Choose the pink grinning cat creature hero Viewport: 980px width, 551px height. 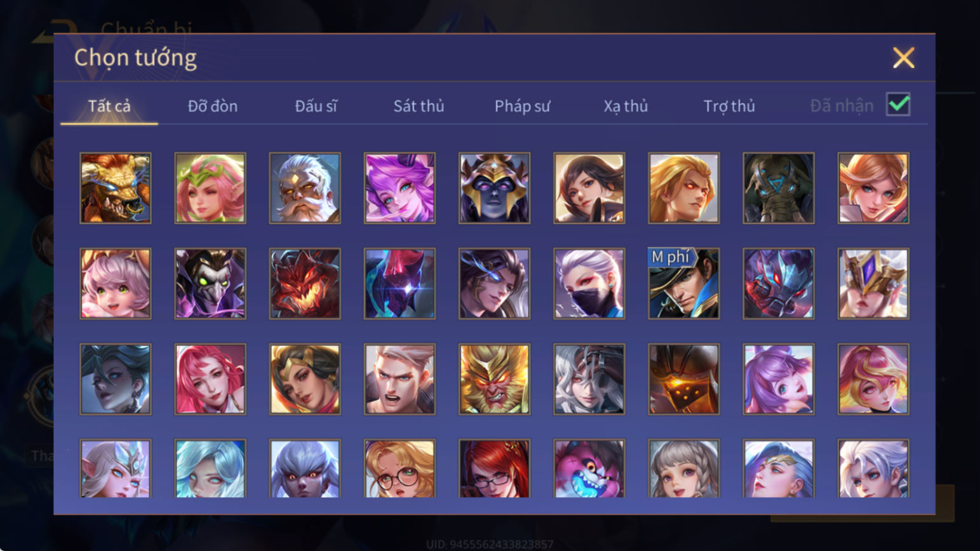point(589,468)
